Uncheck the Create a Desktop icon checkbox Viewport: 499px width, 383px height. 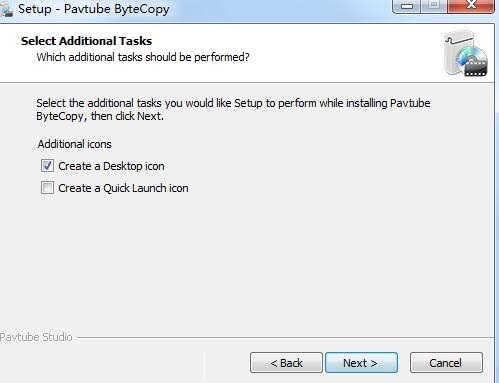pos(47,166)
